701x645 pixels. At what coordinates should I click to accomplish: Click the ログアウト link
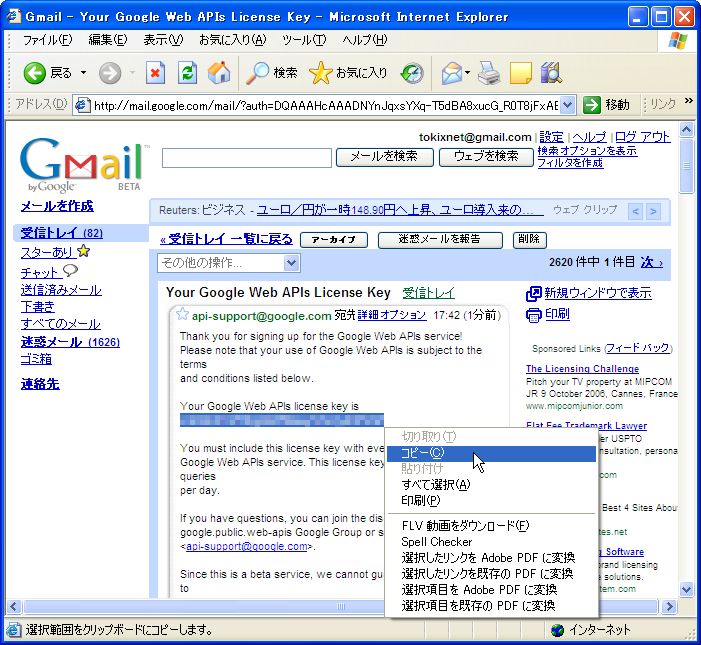(642, 137)
